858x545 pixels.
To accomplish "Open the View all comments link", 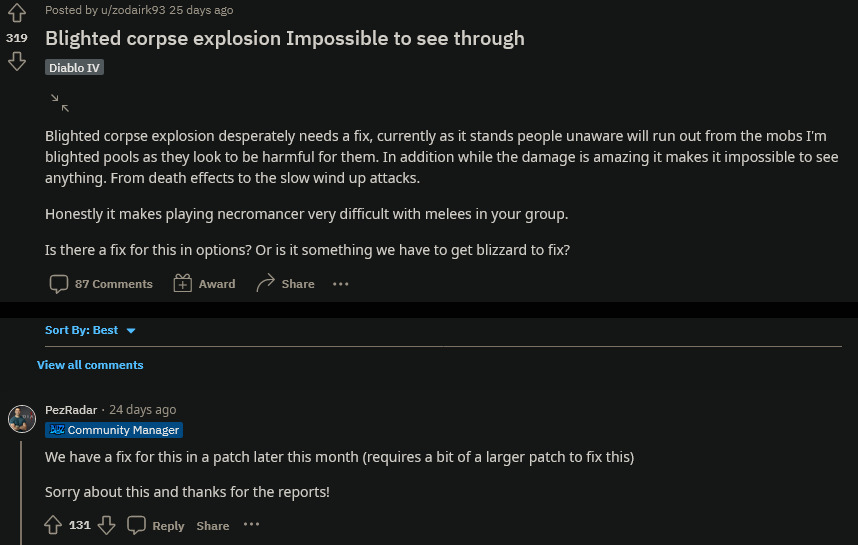I will click(90, 365).
